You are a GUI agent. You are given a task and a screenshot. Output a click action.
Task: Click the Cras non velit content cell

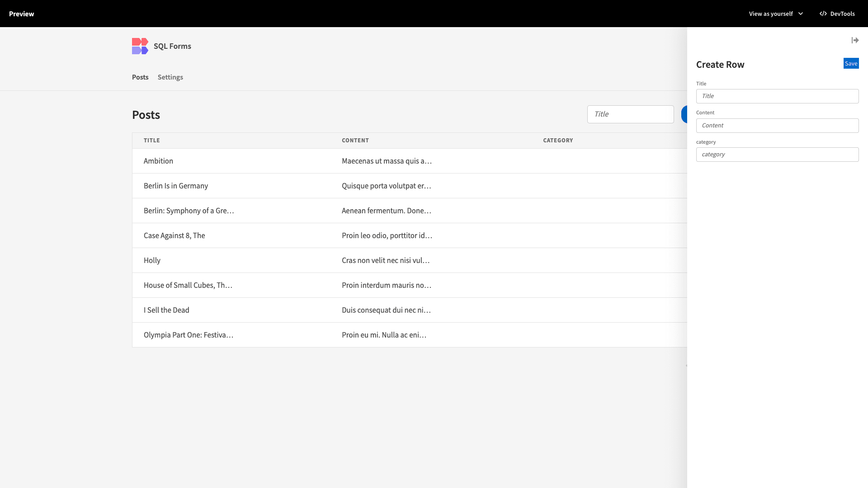pos(386,260)
